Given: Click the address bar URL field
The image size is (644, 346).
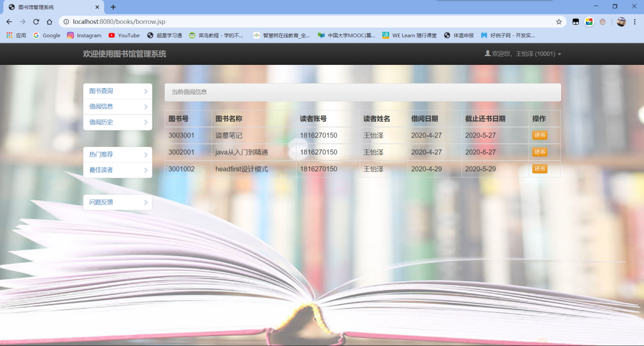Looking at the screenshot, I should click(313, 22).
